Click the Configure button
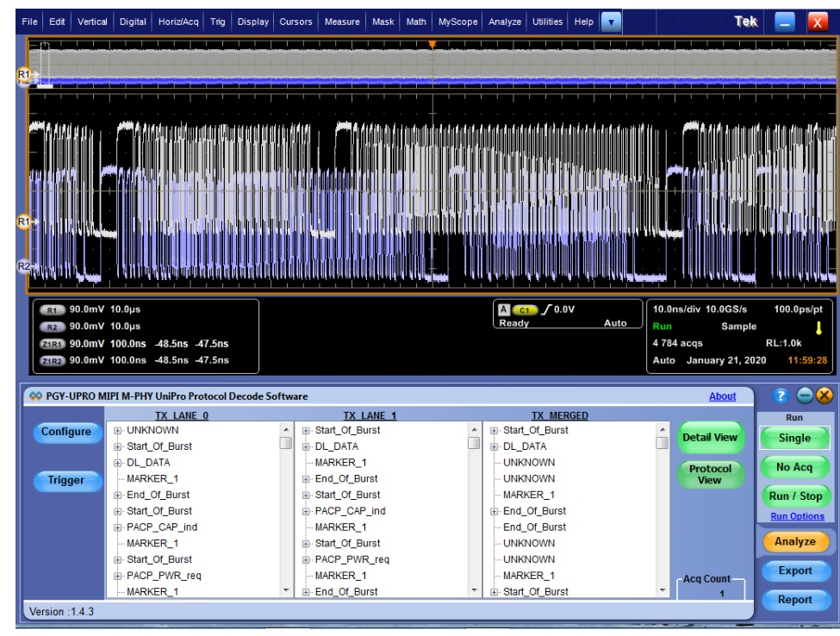 pos(66,432)
